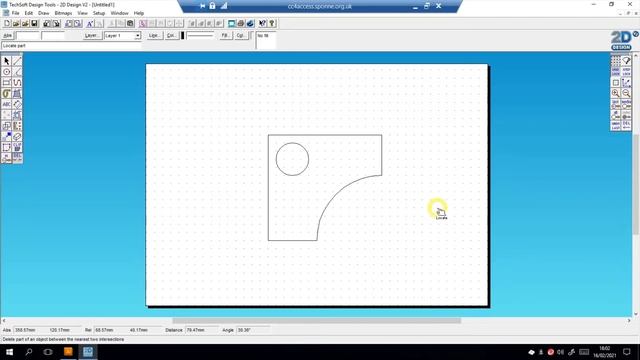This screenshot has height=360, width=640.
Task: Click the Save disk icon
Action: pyautogui.click(x=34, y=24)
